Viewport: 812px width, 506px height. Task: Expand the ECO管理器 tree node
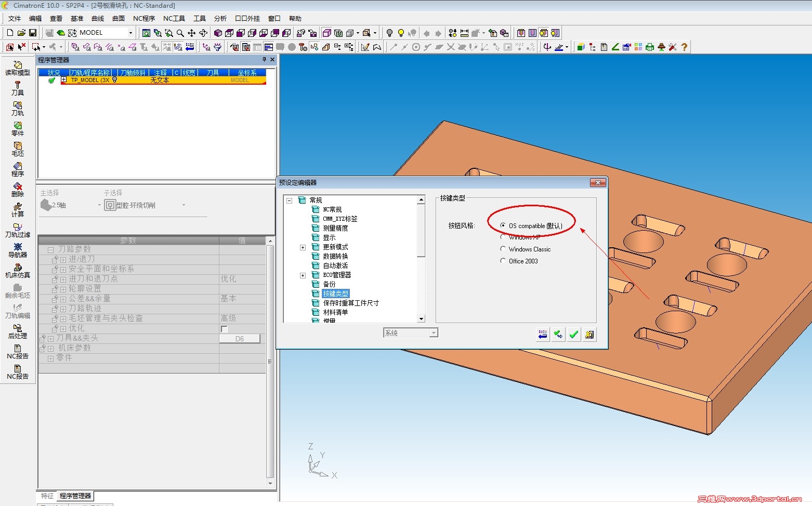click(303, 275)
